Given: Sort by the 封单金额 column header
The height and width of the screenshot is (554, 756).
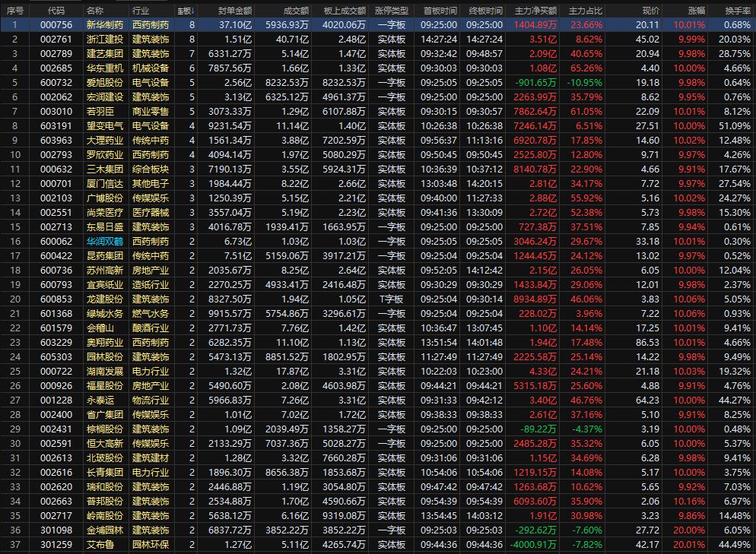Looking at the screenshot, I should pos(235,11).
